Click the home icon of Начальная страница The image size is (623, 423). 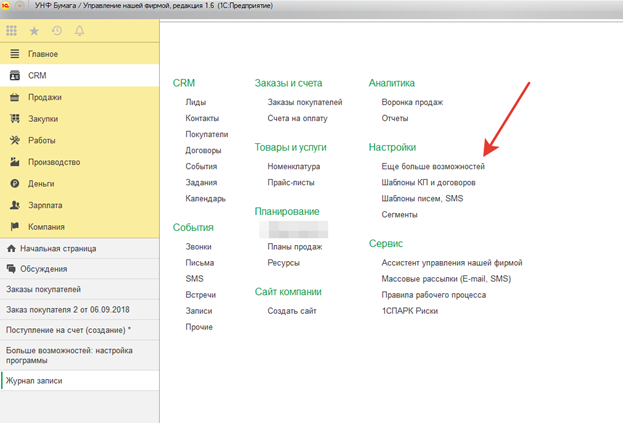pos(11,248)
